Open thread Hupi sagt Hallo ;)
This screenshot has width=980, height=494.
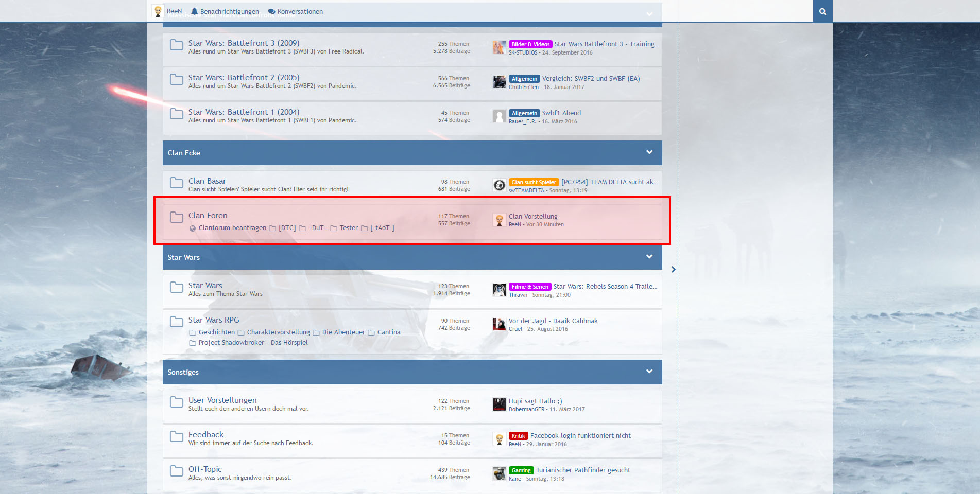pos(536,401)
